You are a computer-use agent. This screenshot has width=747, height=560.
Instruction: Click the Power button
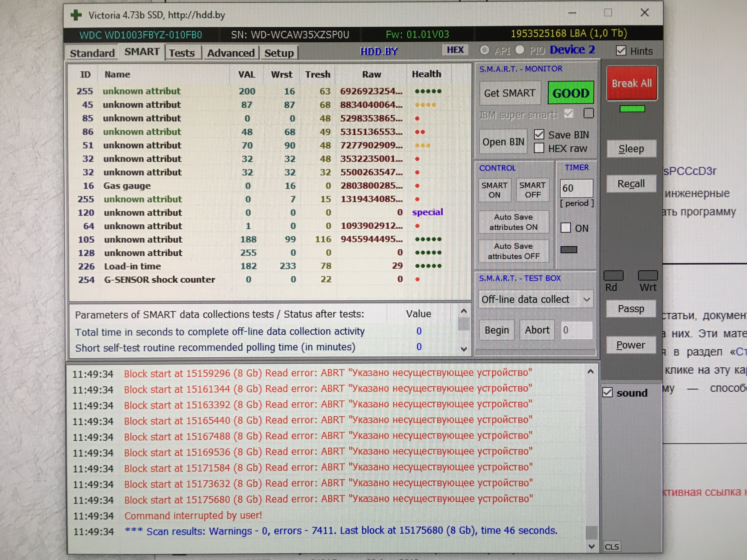click(631, 345)
